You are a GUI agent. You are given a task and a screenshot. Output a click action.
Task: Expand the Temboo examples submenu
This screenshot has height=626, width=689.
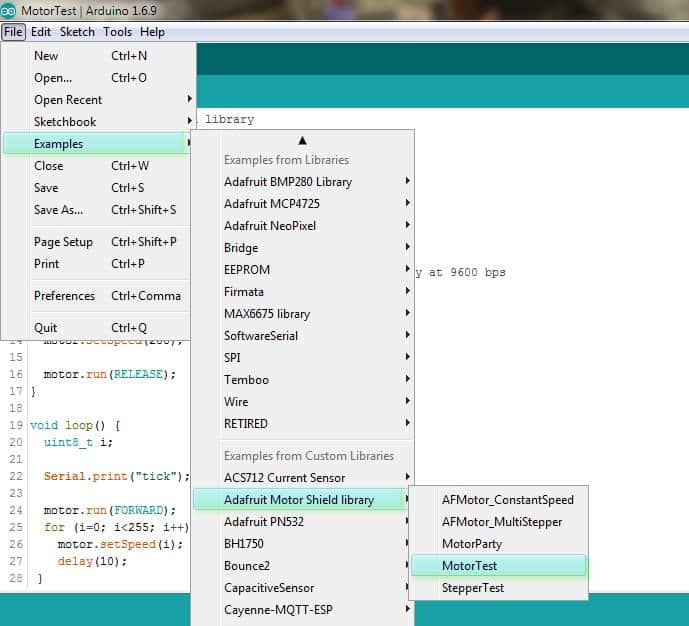coord(303,380)
